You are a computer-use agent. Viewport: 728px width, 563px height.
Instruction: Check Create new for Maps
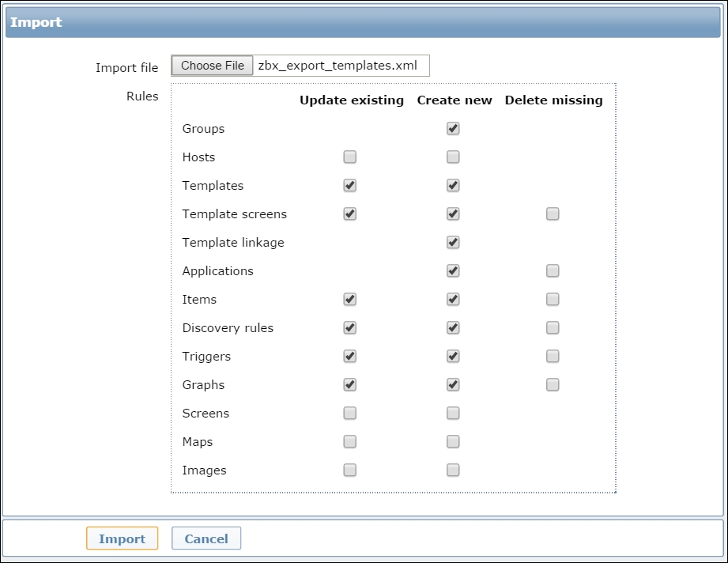point(453,442)
